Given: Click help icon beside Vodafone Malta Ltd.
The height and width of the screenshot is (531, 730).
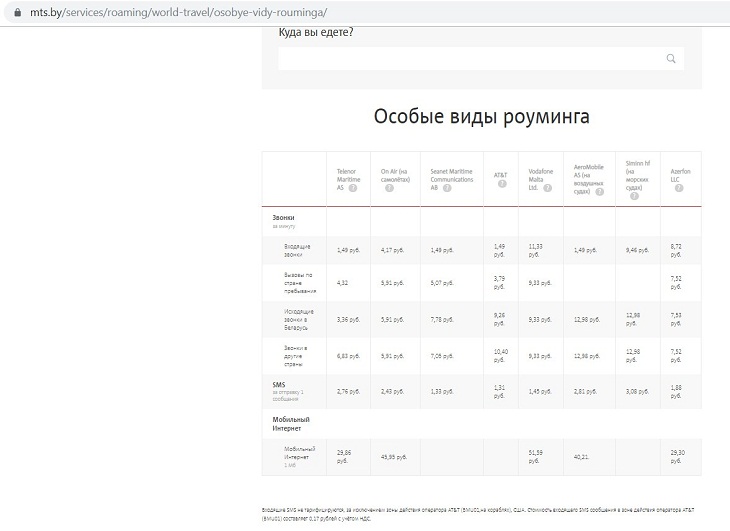Looking at the screenshot, I should pos(546,188).
